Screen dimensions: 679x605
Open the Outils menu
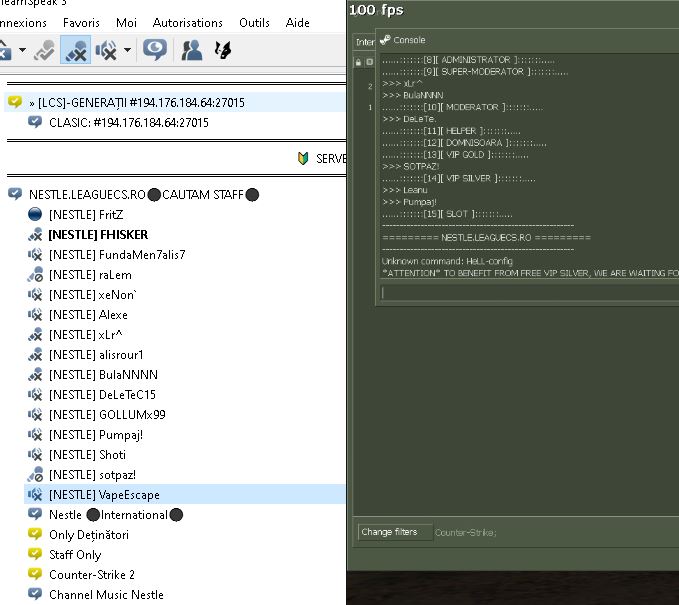coord(254,23)
